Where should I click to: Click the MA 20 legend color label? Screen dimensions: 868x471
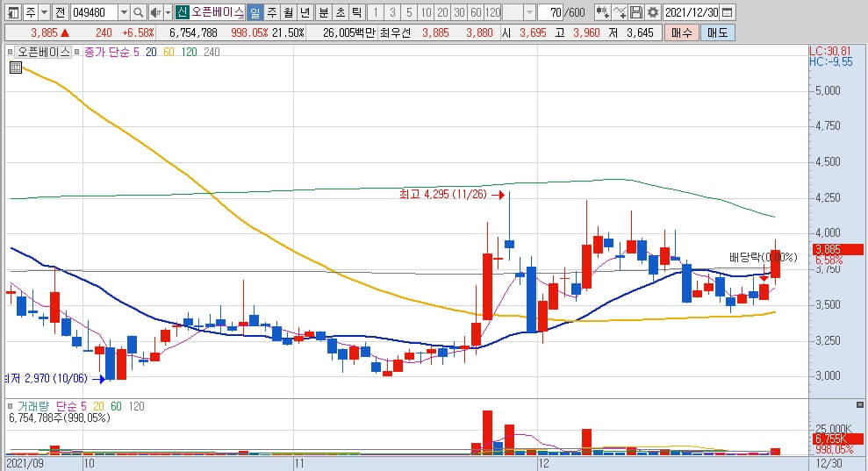point(151,52)
